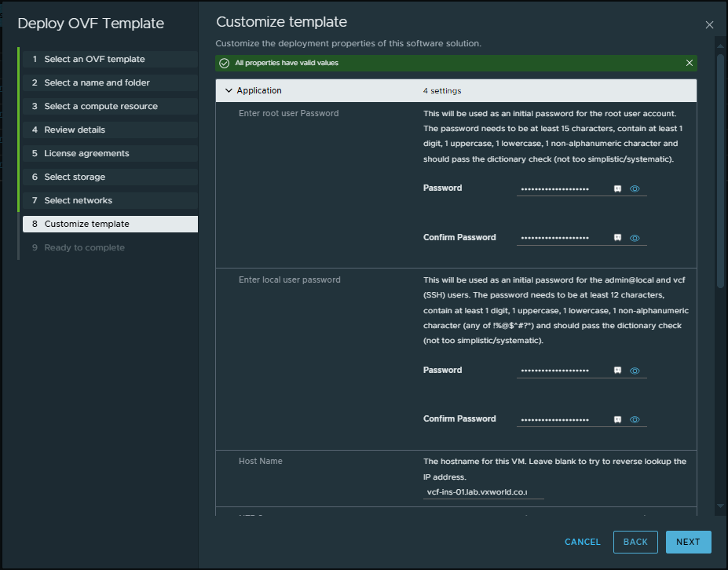Click the password manager icon in local user Confirm Password field

[618, 419]
